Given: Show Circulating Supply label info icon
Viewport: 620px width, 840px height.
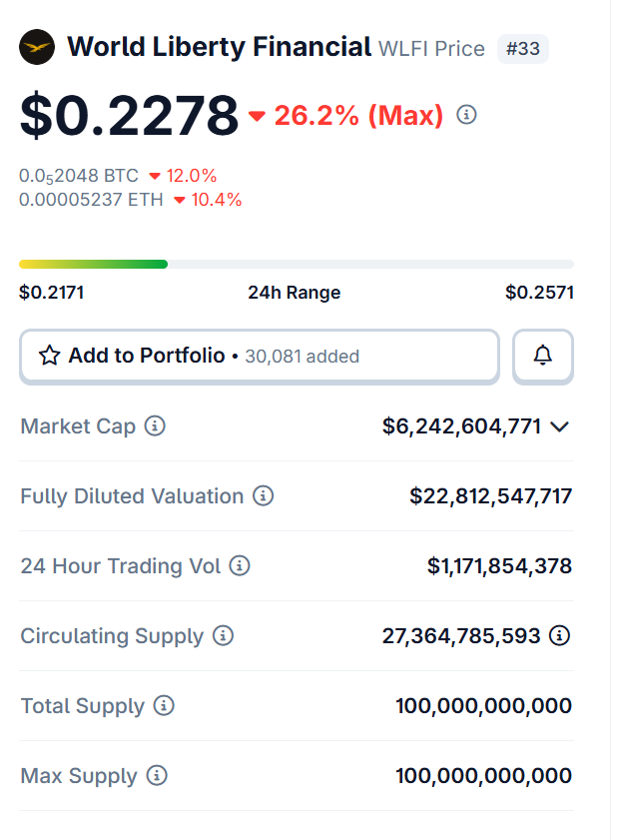Looking at the screenshot, I should (x=224, y=636).
